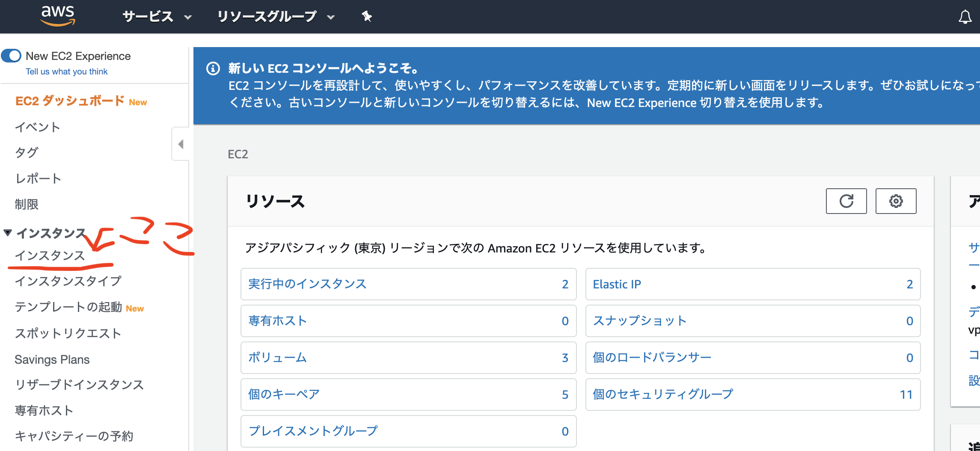
Task: Toggle the New EC2 Experience switch
Action: click(x=11, y=56)
